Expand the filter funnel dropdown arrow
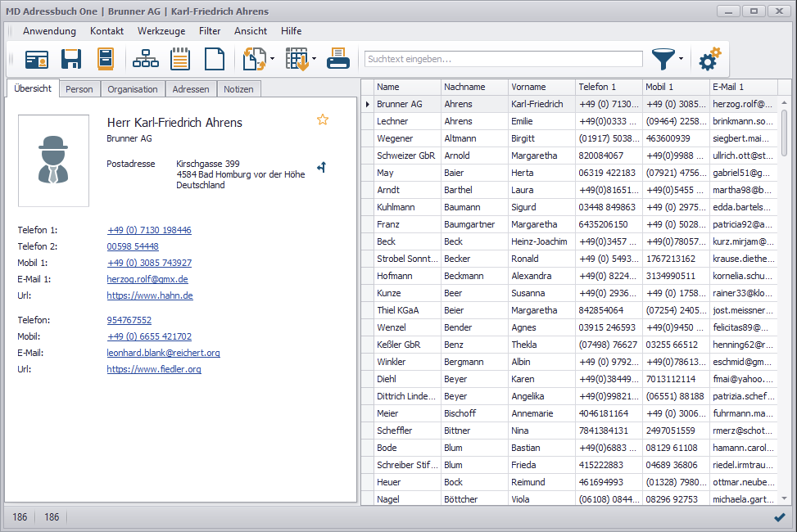This screenshot has width=797, height=532. (x=682, y=59)
